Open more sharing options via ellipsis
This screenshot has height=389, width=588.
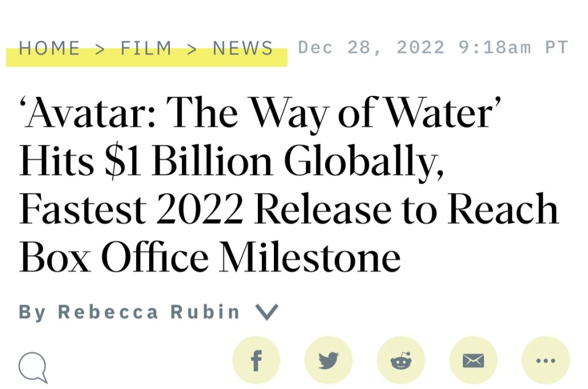(546, 360)
